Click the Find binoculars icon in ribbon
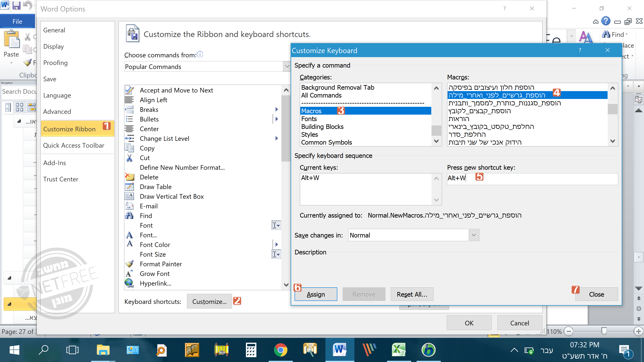 (x=606, y=34)
